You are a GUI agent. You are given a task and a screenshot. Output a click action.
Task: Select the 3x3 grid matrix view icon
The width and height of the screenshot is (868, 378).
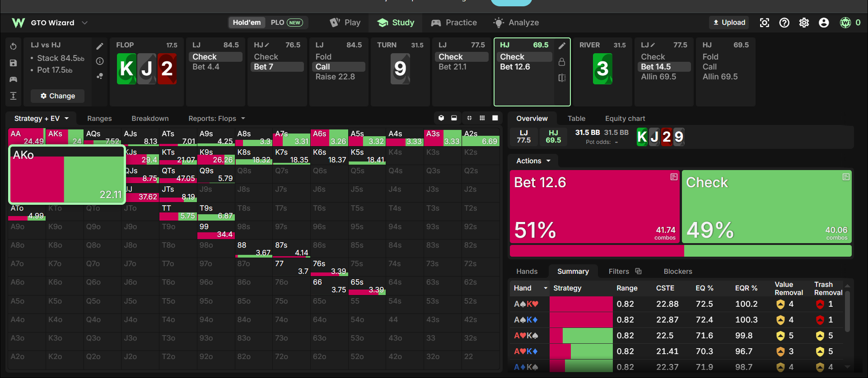click(x=482, y=118)
